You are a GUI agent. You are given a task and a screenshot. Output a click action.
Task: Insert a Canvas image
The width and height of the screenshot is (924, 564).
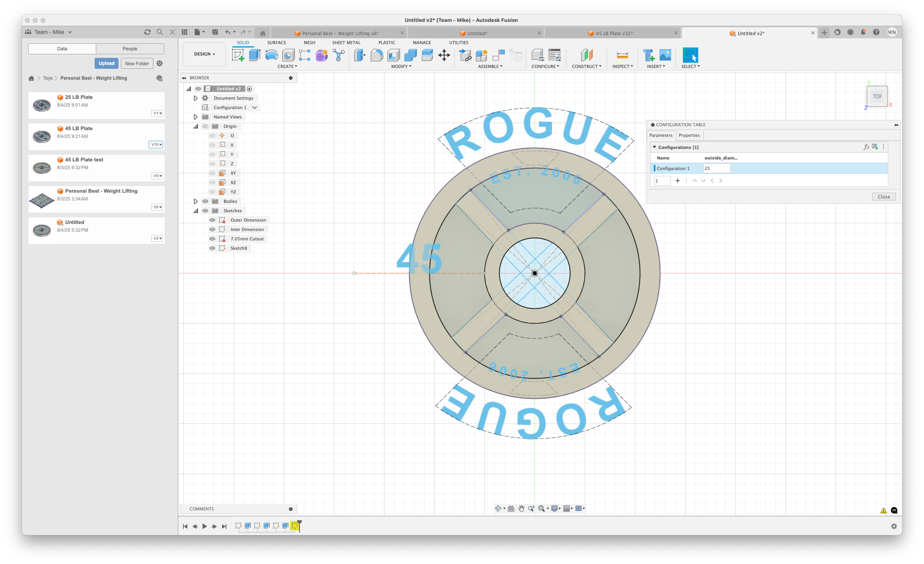point(665,55)
